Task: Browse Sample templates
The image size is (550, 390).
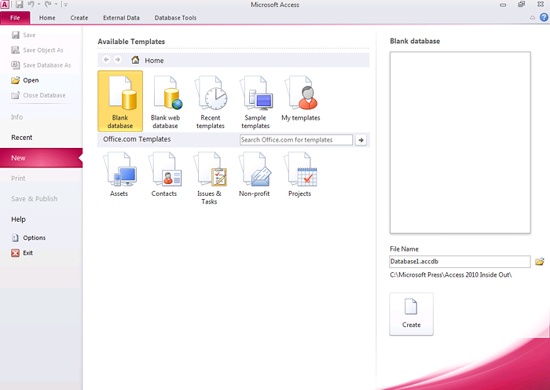Action: click(256, 101)
